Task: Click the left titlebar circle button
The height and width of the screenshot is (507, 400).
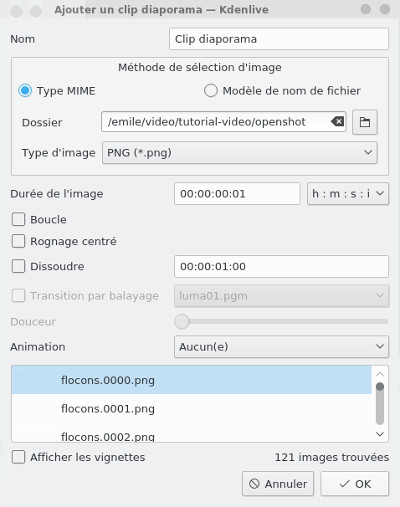Action: click(x=16, y=11)
